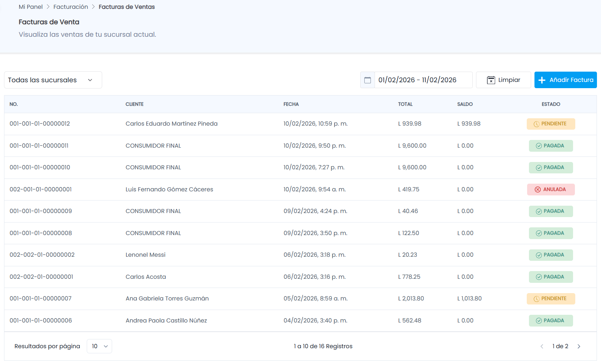601x364 pixels.
Task: Open invoice 002-001-01-00000001
Action: click(40, 190)
